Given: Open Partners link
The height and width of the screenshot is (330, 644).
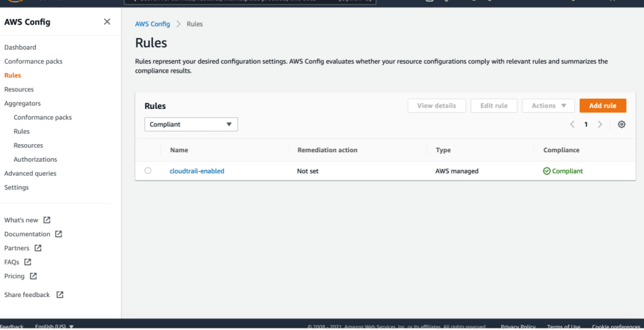Looking at the screenshot, I should pos(17,248).
